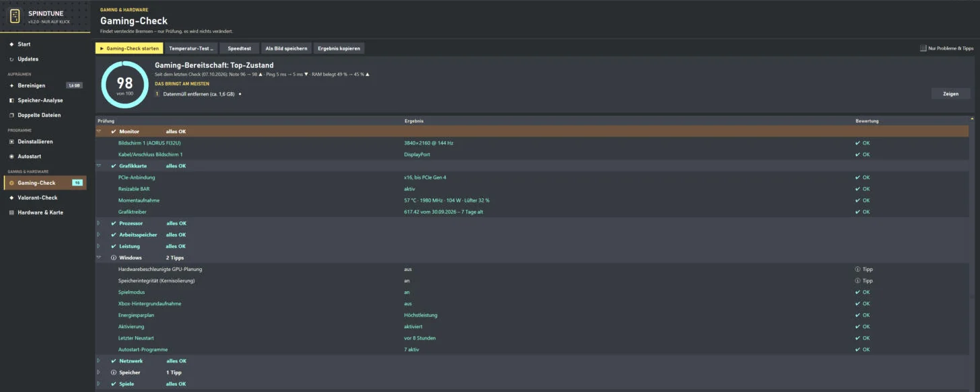Click the Autostart sidebar icon
The image size is (980, 392).
click(x=11, y=157)
